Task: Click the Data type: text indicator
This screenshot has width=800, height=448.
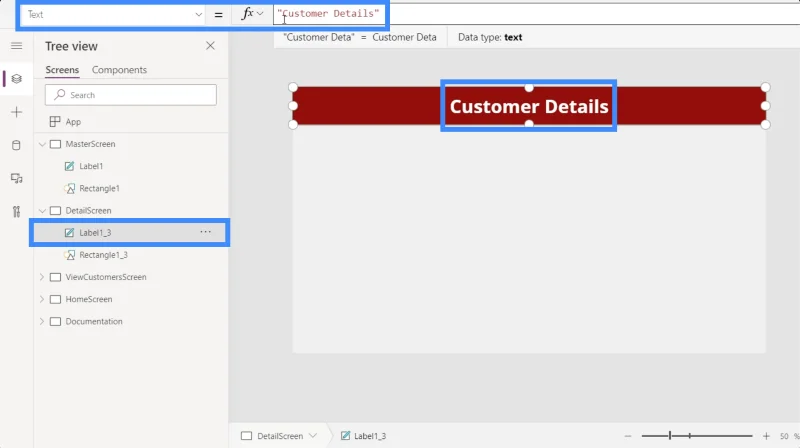Action: [x=490, y=37]
